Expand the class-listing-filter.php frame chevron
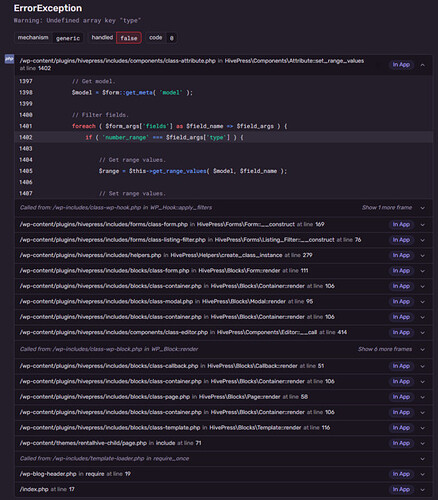The height and width of the screenshot is (500, 438). tap(422, 240)
